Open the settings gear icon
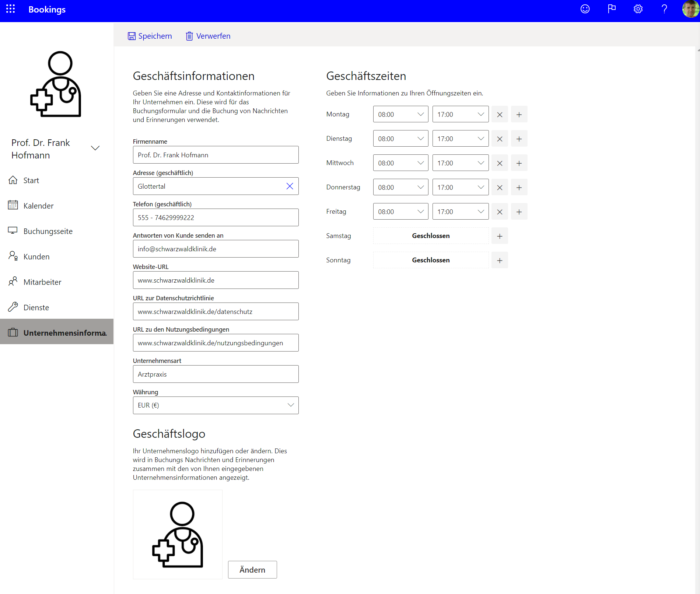 pyautogui.click(x=638, y=9)
